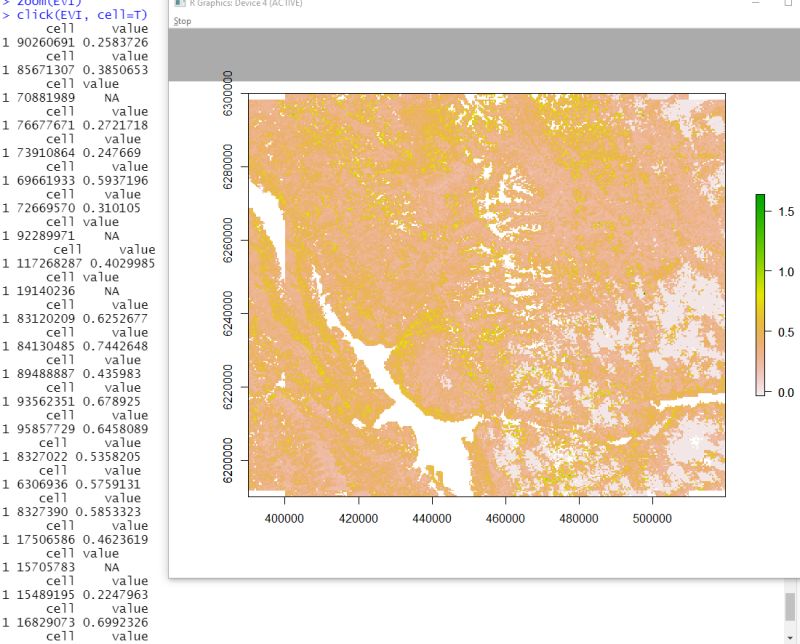The height and width of the screenshot is (644, 800).
Task: Click the R Graphics window icon in the title bar
Action: click(x=179, y=4)
